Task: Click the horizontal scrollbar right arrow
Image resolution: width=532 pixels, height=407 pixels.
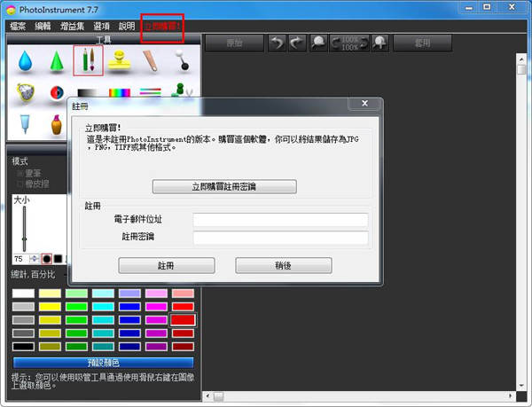Action: [510, 395]
